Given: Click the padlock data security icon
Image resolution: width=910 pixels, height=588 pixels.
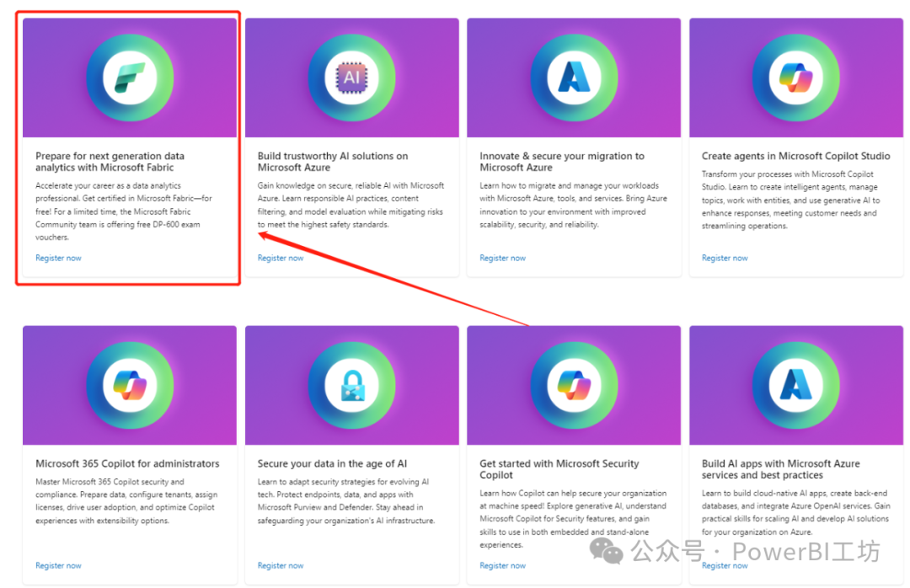Looking at the screenshot, I should point(352,386).
